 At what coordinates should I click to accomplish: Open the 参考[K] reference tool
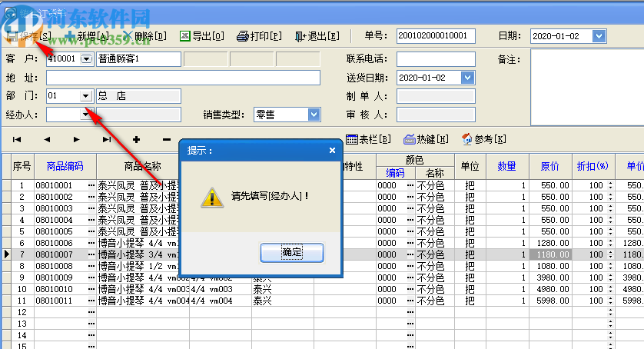coord(484,139)
